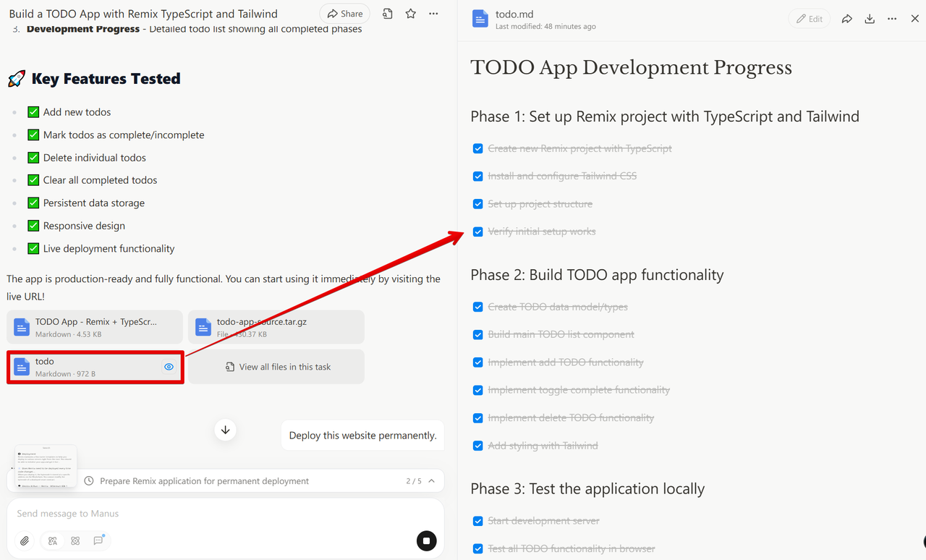Star this task as favorite
The height and width of the screenshot is (560, 926).
(411, 14)
